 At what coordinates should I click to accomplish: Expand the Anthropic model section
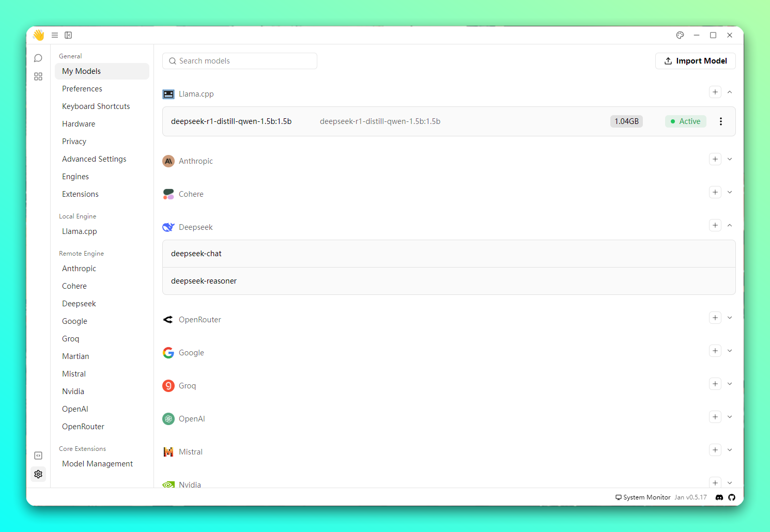(x=730, y=159)
